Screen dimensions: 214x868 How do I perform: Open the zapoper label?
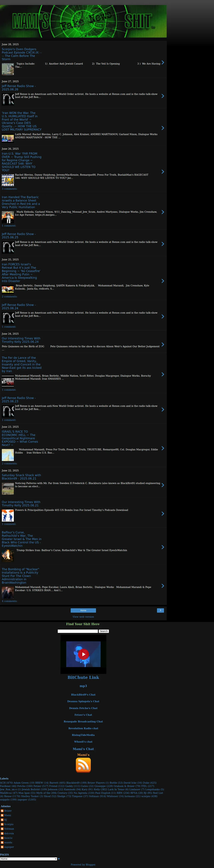(22, 800)
